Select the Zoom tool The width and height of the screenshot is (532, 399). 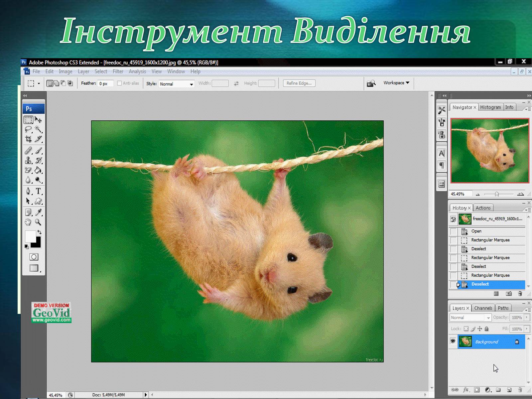point(39,222)
